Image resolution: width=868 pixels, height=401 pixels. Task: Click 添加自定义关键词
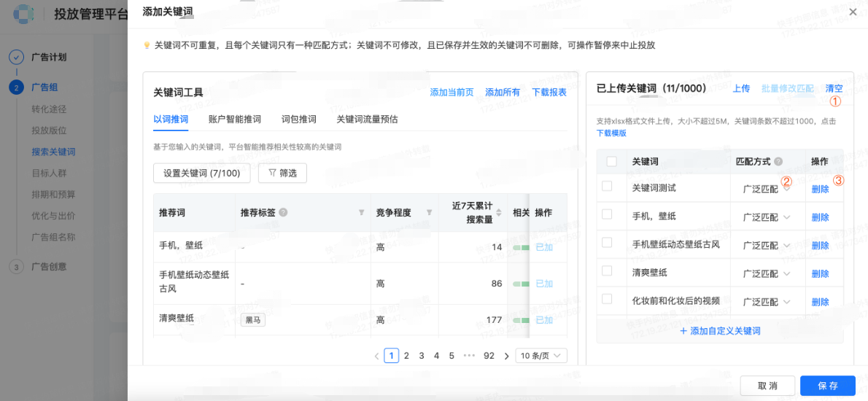(720, 331)
